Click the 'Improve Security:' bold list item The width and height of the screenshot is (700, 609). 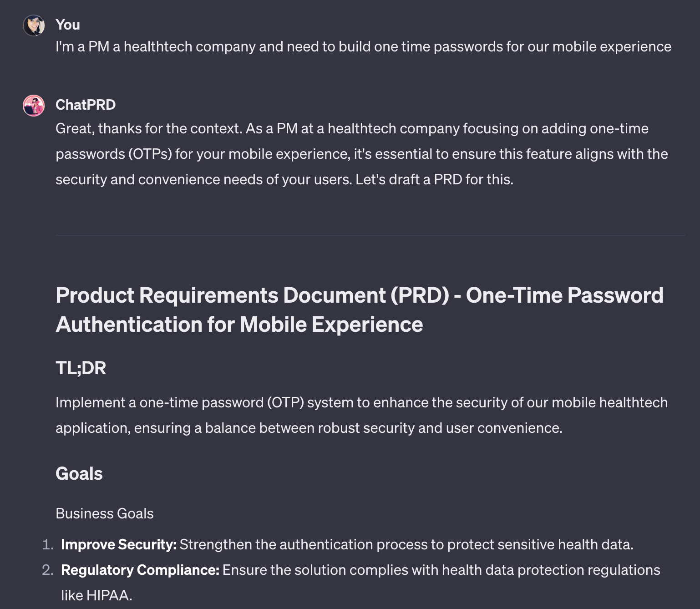click(x=119, y=544)
